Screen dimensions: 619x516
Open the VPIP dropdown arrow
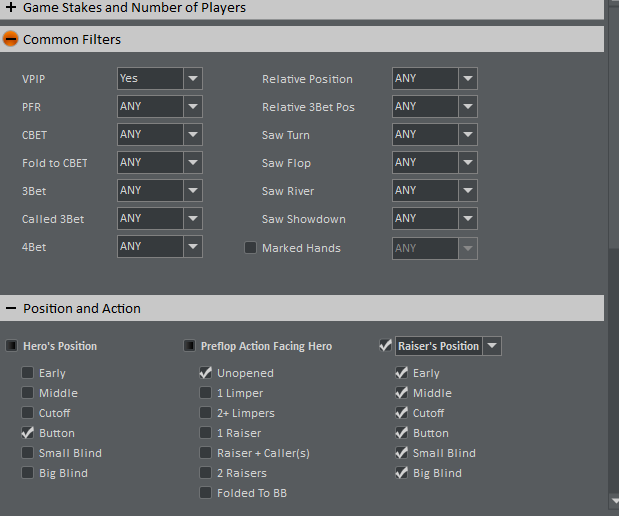point(193,78)
